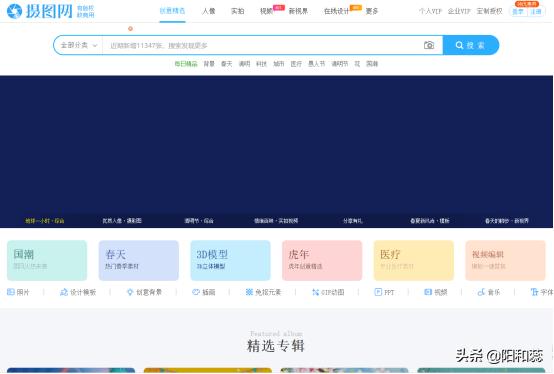Screen dimensions: 554x374
Task: Open the 3D模型 category card
Action: (230, 260)
